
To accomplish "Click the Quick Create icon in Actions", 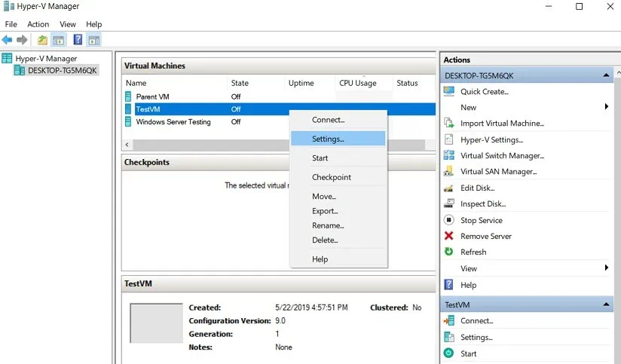I will pyautogui.click(x=449, y=91).
